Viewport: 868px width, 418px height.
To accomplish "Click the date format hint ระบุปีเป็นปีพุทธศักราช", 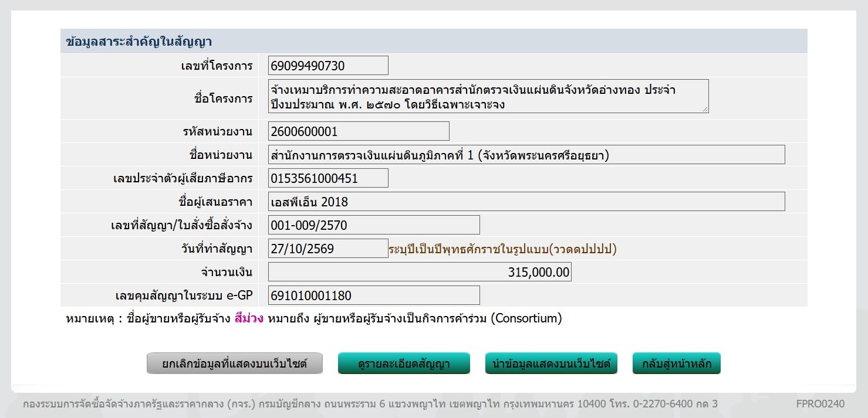I will (503, 249).
